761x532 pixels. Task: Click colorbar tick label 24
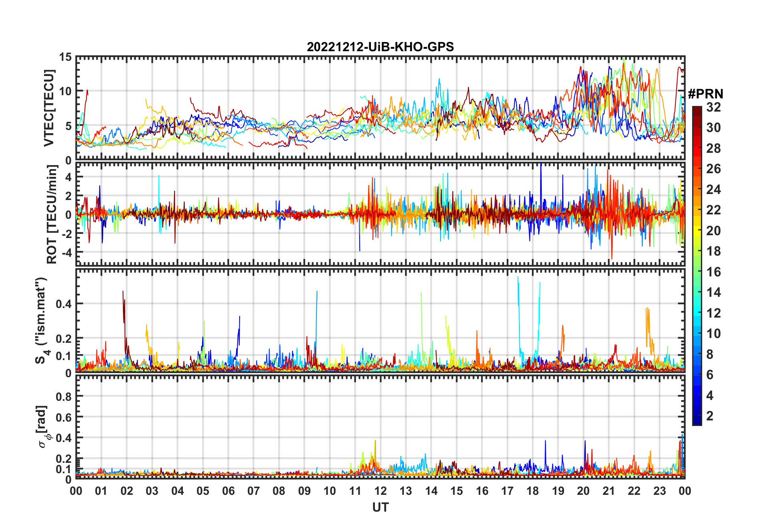713,190
